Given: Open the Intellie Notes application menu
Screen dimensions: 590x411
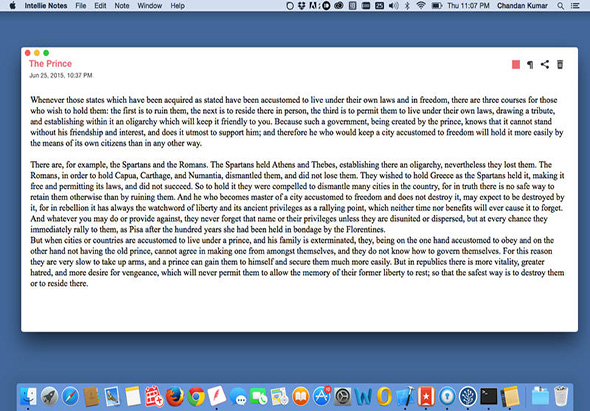Looking at the screenshot, I should pos(46,6).
